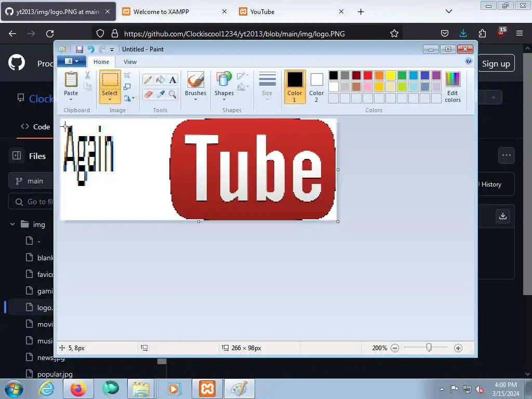Switch to the yt2013/img/logo.PNG browser tab
This screenshot has height=399, width=532.
pos(58,11)
